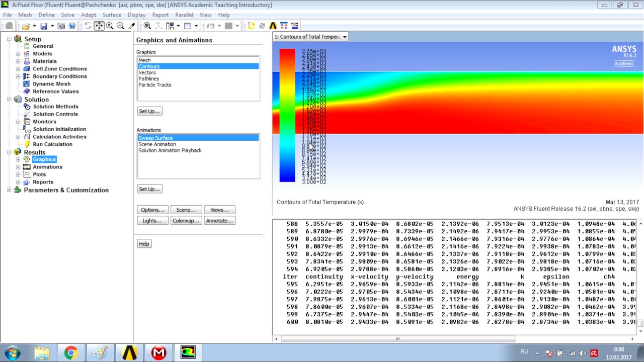Open the file explorer taskbar icon
Image resolution: width=644 pixels, height=362 pixels.
pos(42,353)
